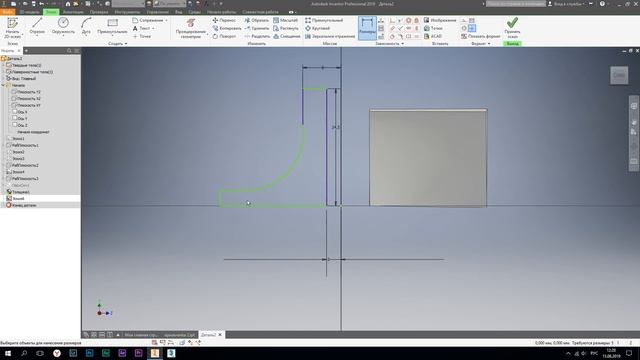This screenshot has height=360, width=640.
Task: Insert Изображение image
Action: pos(440,20)
